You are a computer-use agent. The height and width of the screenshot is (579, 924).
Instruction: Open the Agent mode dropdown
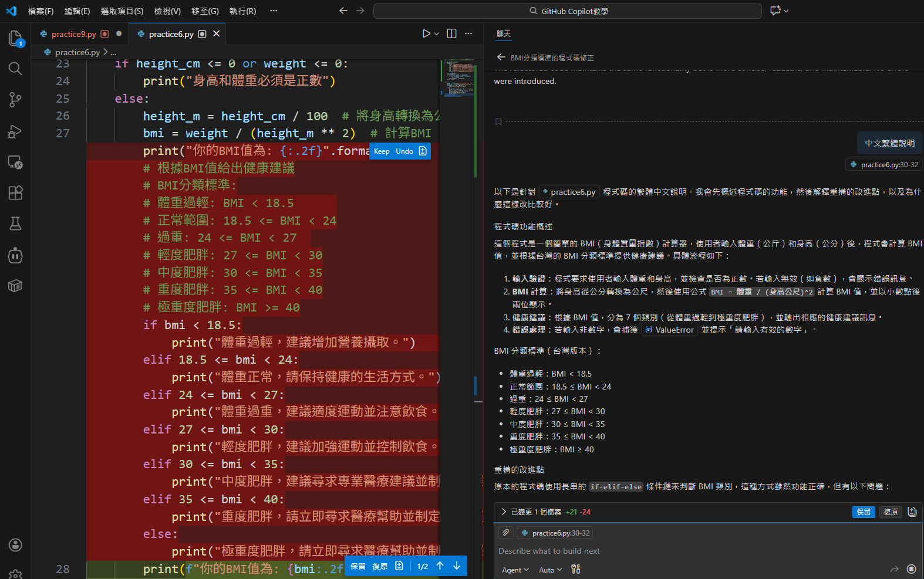[x=515, y=570]
